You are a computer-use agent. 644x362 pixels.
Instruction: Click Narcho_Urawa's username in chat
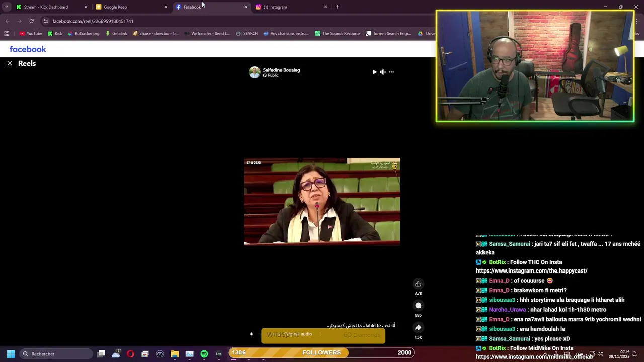coord(507,310)
